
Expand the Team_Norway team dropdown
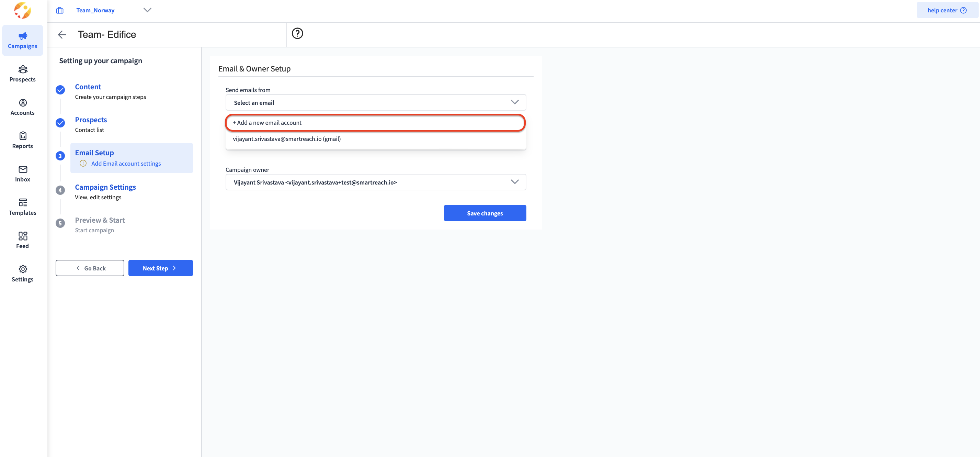click(x=147, y=10)
